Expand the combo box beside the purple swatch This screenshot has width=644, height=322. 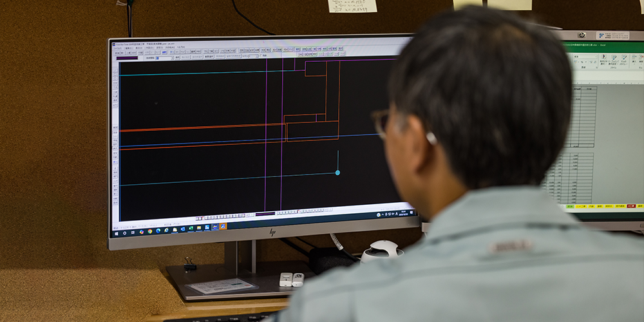172,58
